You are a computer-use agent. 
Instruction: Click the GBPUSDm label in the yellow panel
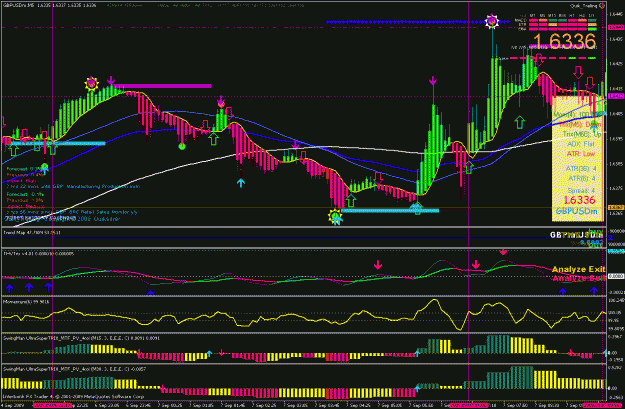point(576,211)
